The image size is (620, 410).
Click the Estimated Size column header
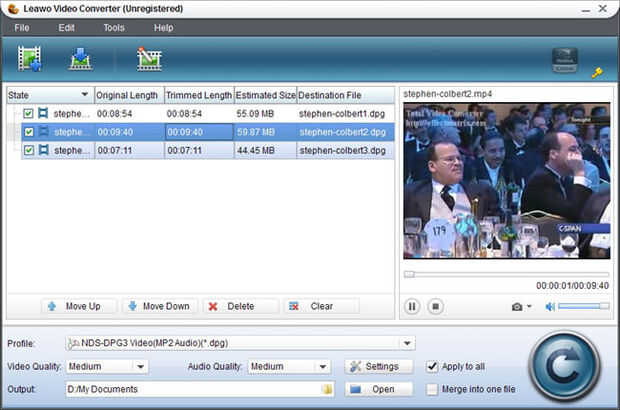click(265, 95)
